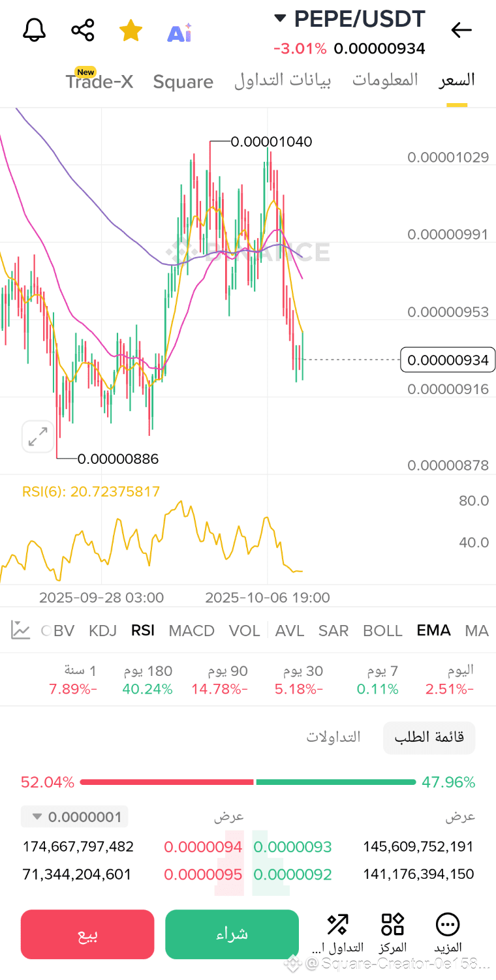Go back using the arrow icon

pos(461,29)
